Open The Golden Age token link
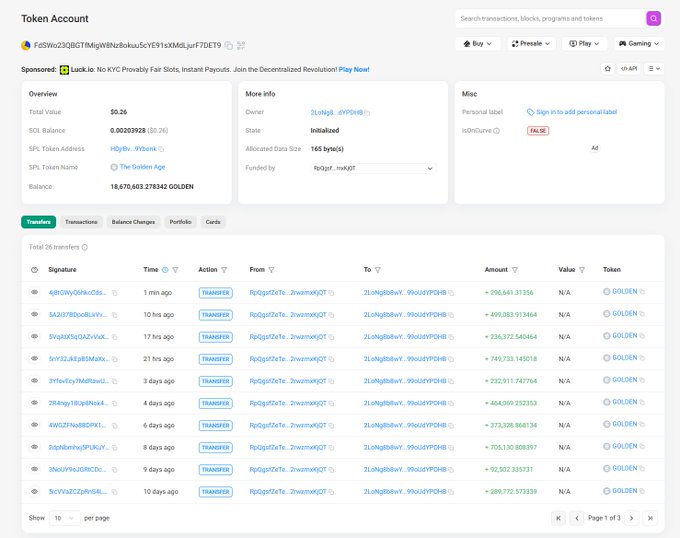680x538 pixels. [141, 167]
